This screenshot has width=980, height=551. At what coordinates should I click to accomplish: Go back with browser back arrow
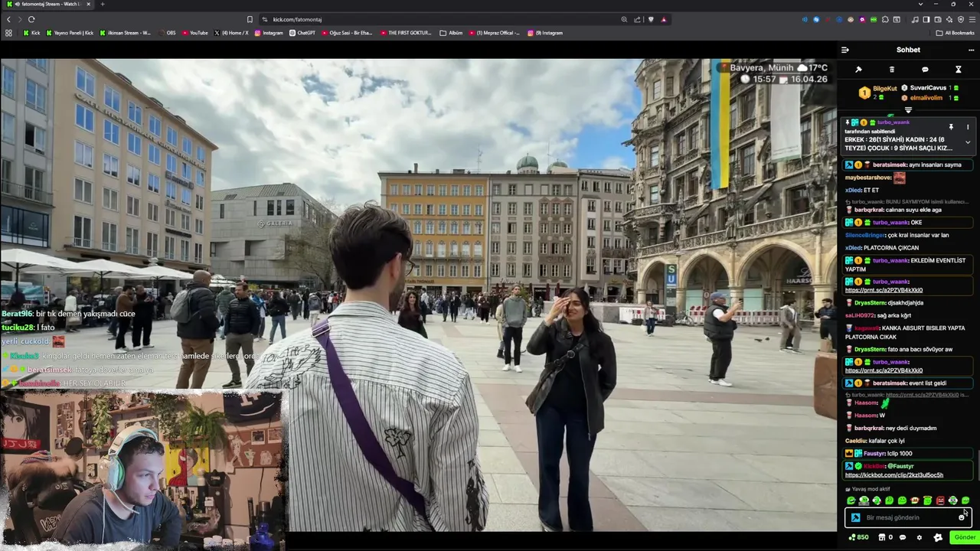point(9,19)
